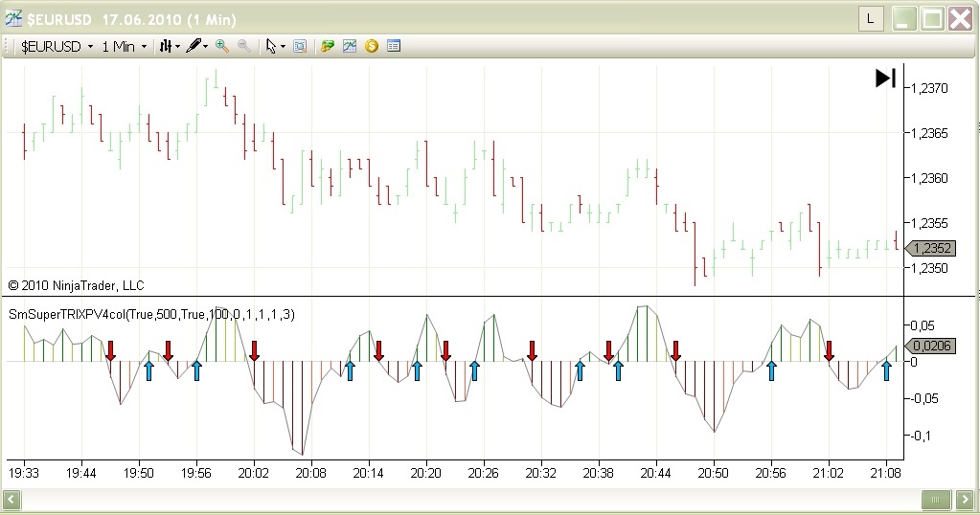Open the Indicators chart icon in toolbar
This screenshot has width=980, height=515.
[x=350, y=46]
